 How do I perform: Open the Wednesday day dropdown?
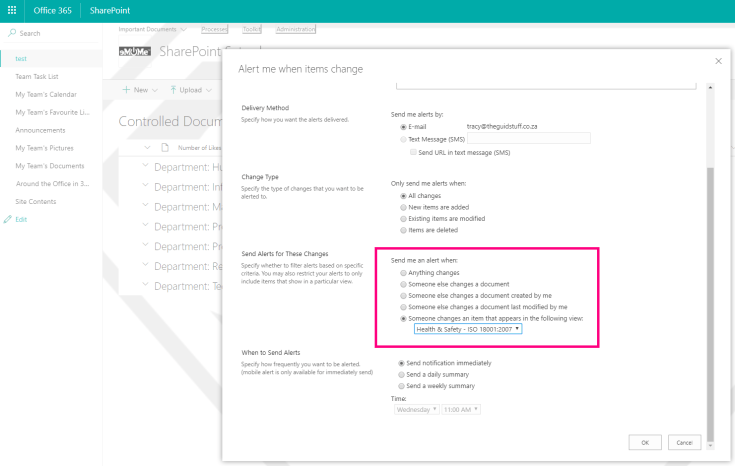pos(416,409)
